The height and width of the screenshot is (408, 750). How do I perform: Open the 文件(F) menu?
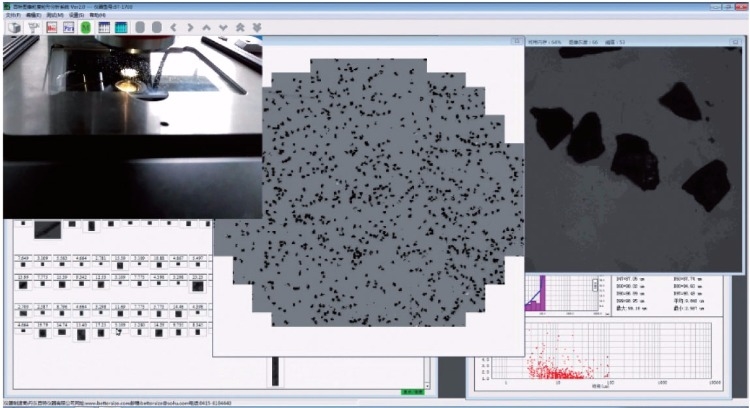click(x=11, y=16)
